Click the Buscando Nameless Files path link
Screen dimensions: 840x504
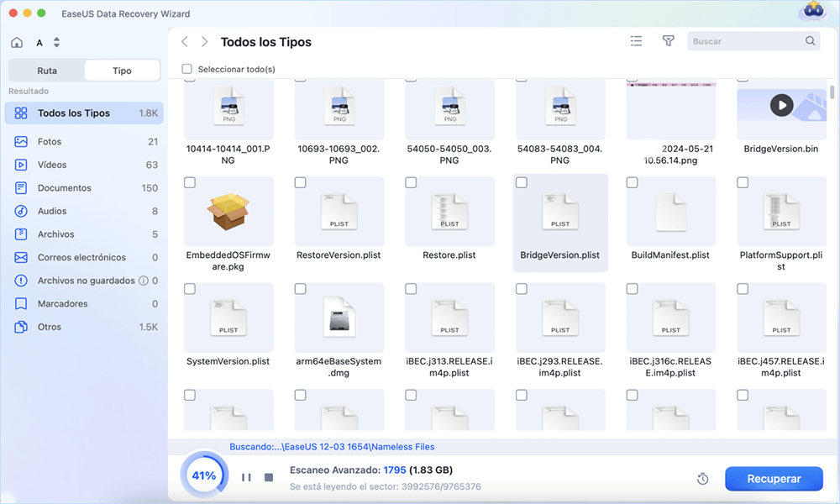click(332, 447)
